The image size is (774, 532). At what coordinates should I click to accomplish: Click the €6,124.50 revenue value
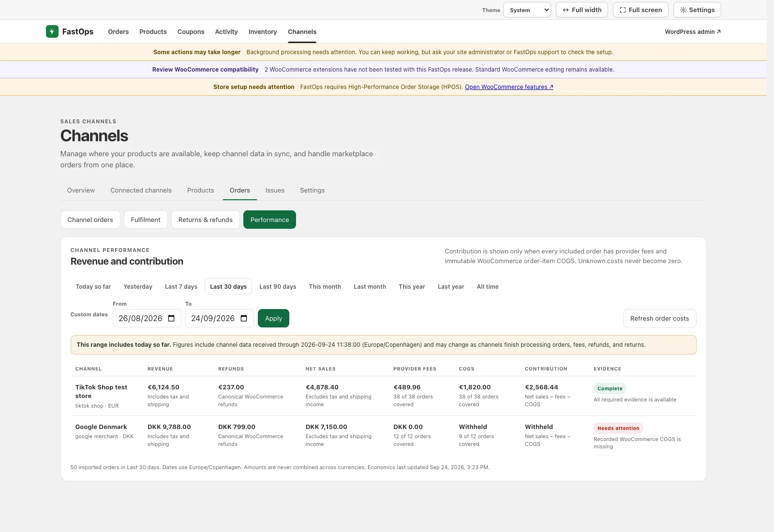(164, 387)
